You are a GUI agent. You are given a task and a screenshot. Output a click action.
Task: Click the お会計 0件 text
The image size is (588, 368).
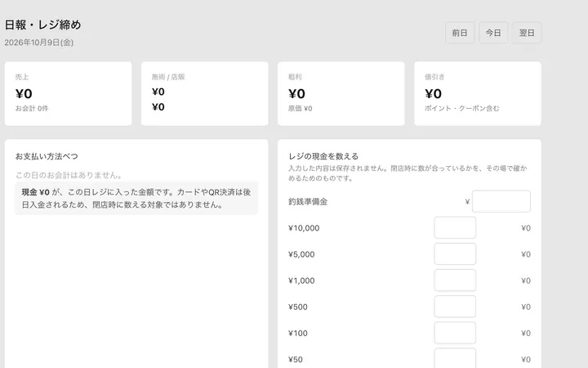32,109
